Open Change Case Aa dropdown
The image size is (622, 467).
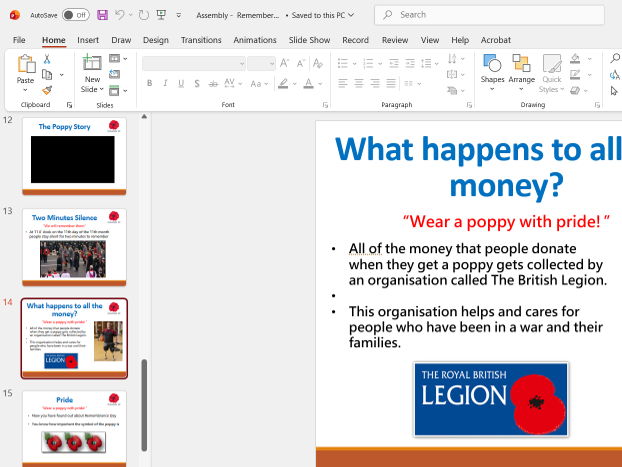pos(259,83)
